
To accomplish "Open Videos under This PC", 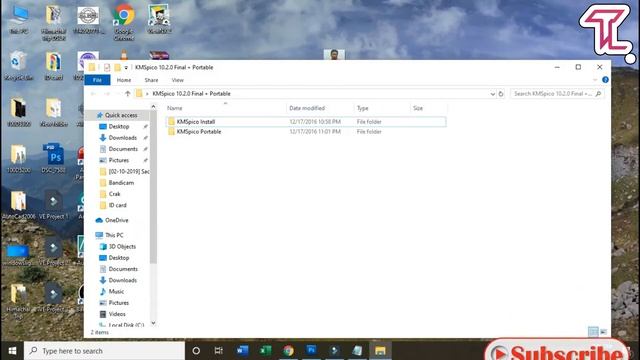I will pos(117,314).
